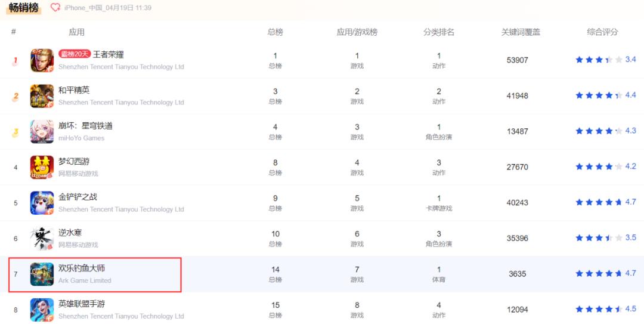644x324 pixels.
Task: Click Ark Game Limited developer name
Action: [x=85, y=280]
